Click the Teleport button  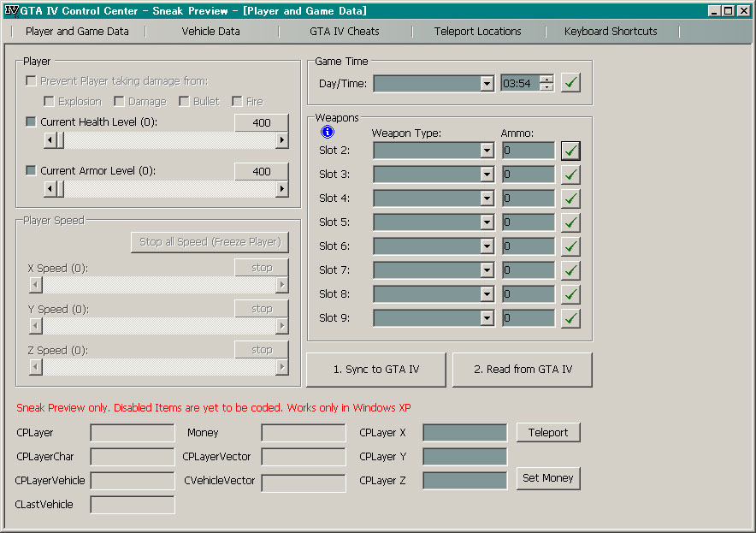(548, 432)
